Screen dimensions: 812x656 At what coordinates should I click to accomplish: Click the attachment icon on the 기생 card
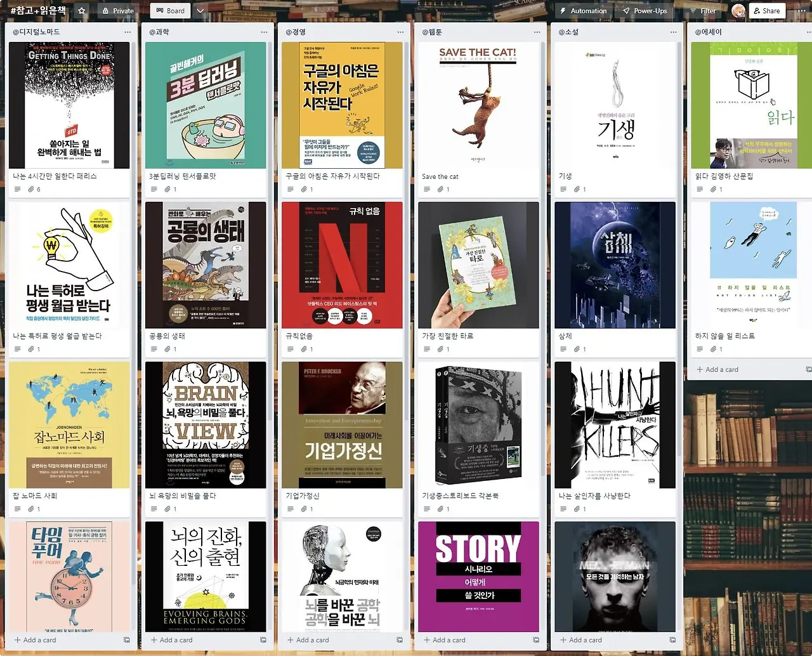point(576,189)
